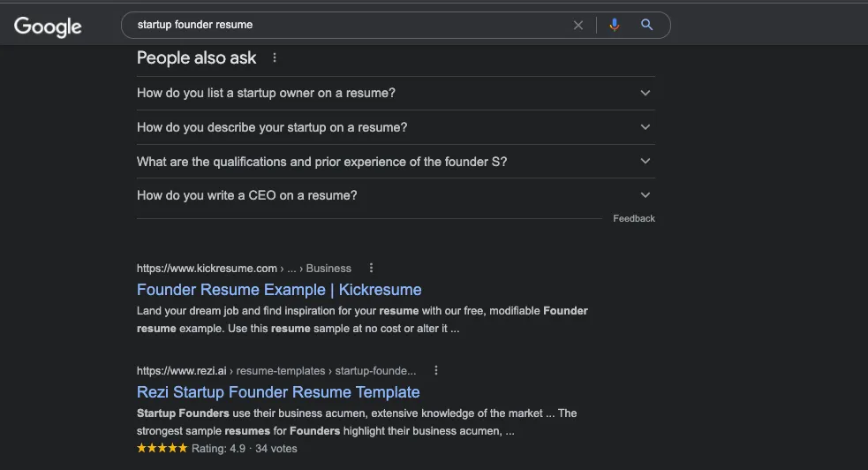Open the three-dot menu beside the kickresume.com URL
Image resolution: width=868 pixels, height=470 pixels.
tap(371, 268)
